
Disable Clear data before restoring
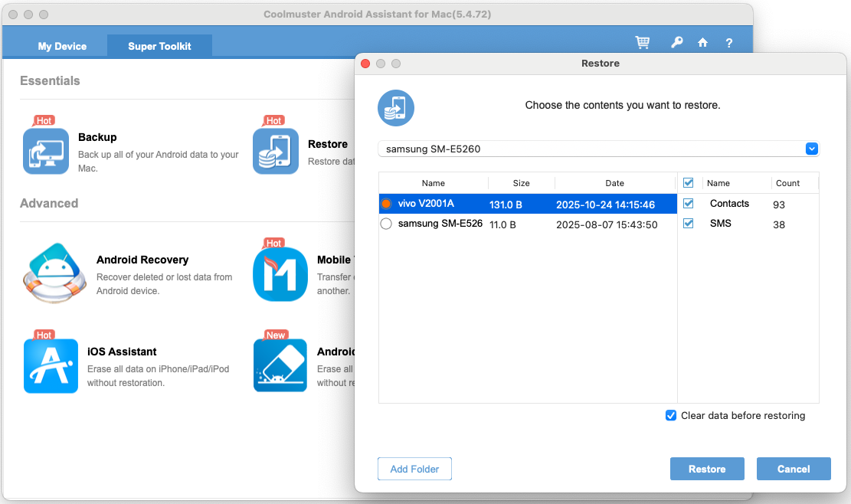(x=671, y=415)
